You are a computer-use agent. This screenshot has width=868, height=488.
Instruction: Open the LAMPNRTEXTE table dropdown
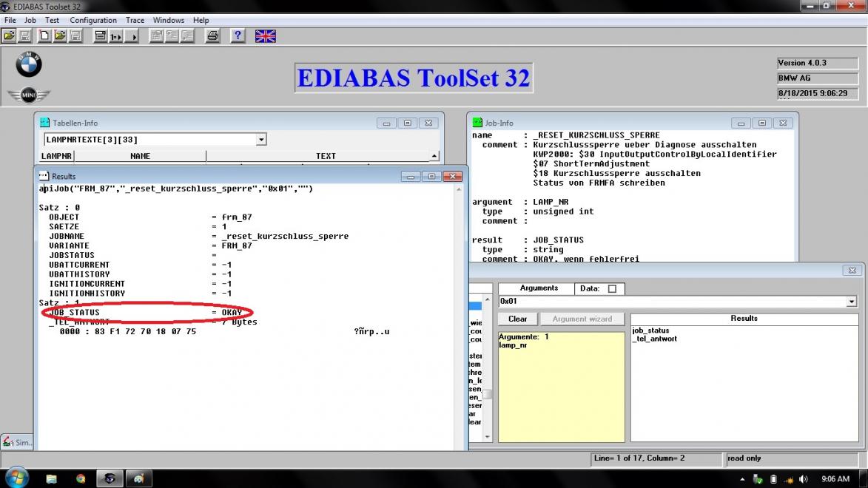tap(261, 140)
